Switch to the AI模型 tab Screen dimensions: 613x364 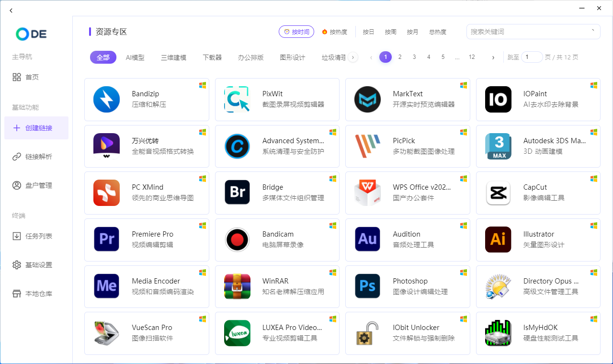click(x=135, y=57)
